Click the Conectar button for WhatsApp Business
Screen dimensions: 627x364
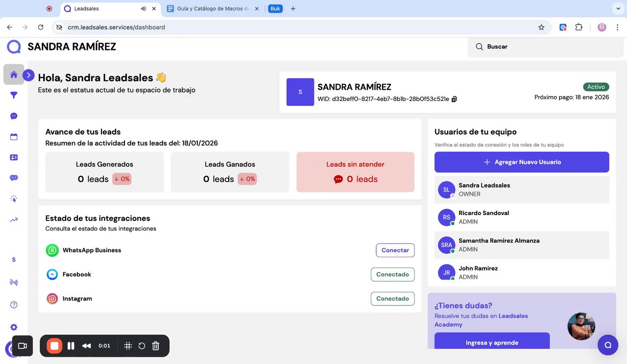[395, 250]
